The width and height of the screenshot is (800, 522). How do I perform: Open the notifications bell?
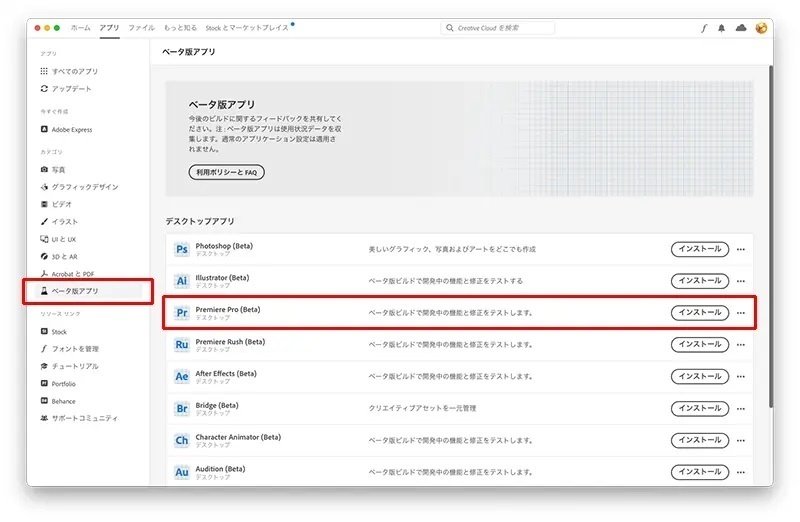click(721, 28)
